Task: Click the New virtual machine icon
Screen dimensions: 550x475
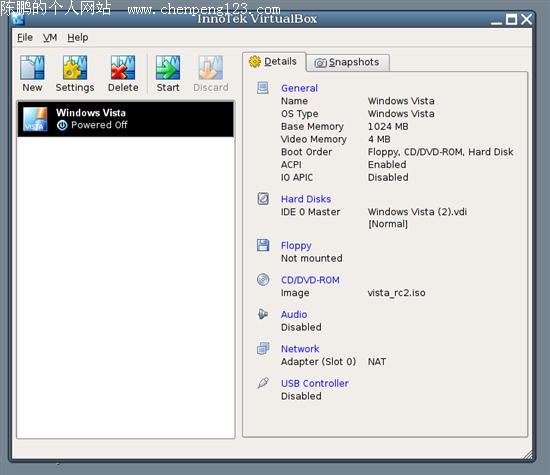Action: (x=32, y=67)
